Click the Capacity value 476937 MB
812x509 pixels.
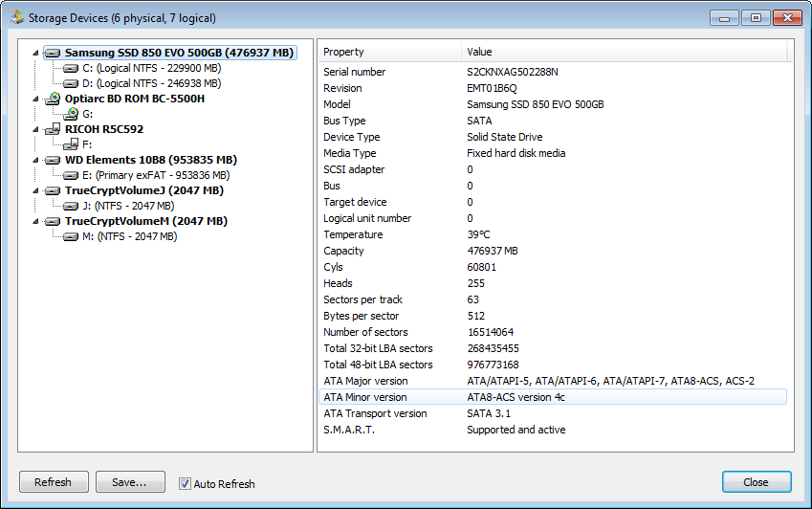coord(492,251)
